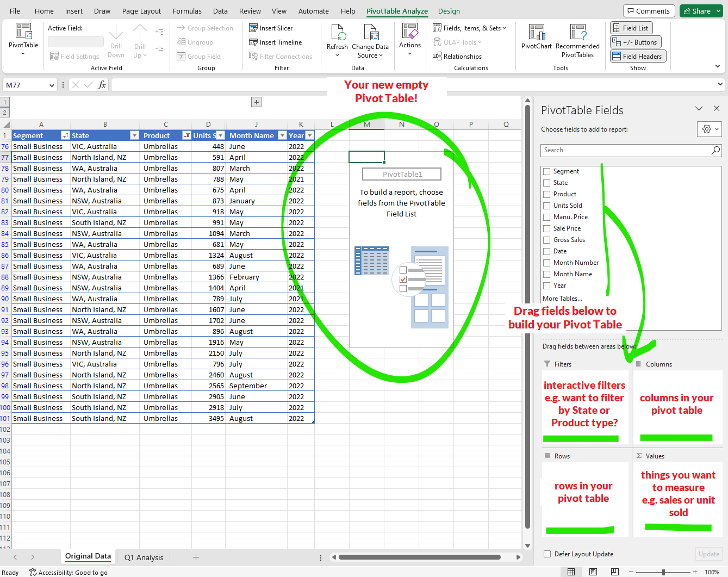Tick the State field checkbox
Image resolution: width=728 pixels, height=577 pixels.
pyautogui.click(x=547, y=183)
